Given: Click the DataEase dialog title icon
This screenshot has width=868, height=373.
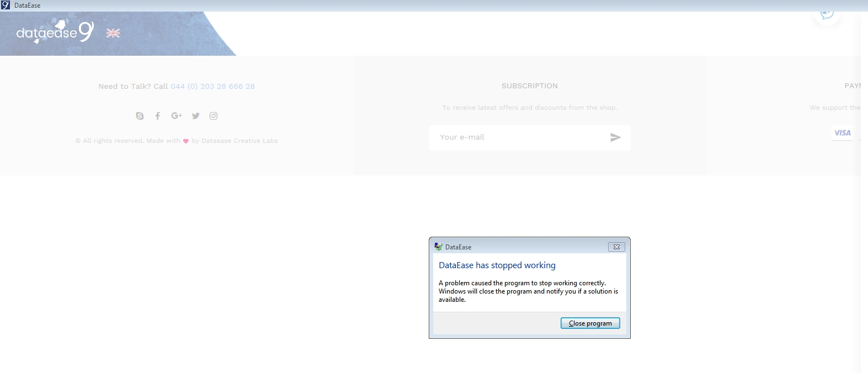Looking at the screenshot, I should click(x=439, y=247).
